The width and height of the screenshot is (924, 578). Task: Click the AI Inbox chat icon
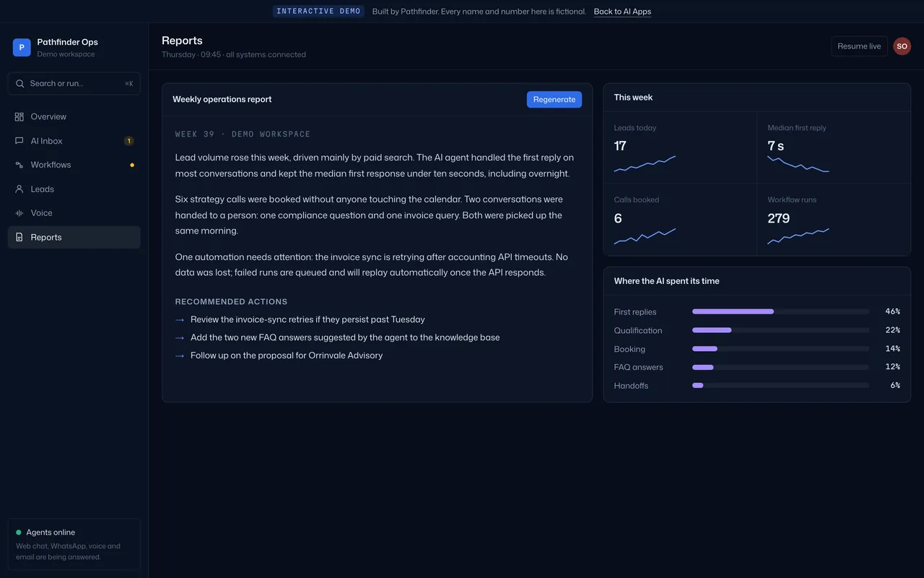tap(19, 141)
